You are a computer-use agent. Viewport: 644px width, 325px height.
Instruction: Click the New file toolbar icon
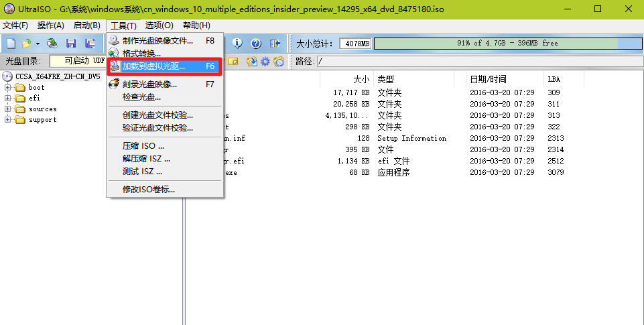pyautogui.click(x=11, y=44)
